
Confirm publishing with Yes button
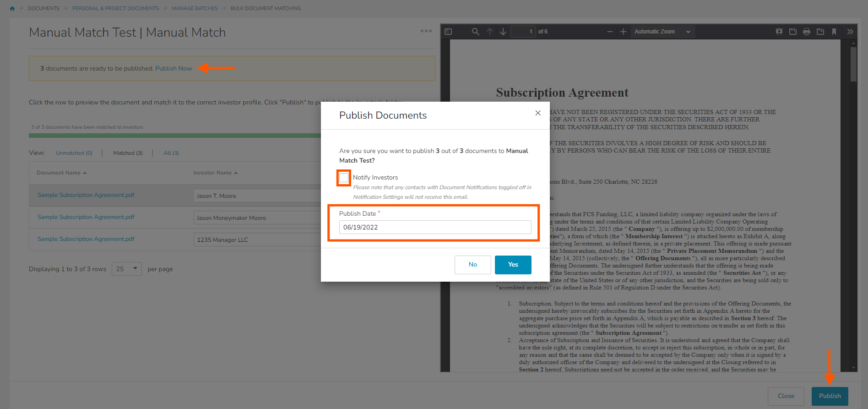(x=513, y=265)
